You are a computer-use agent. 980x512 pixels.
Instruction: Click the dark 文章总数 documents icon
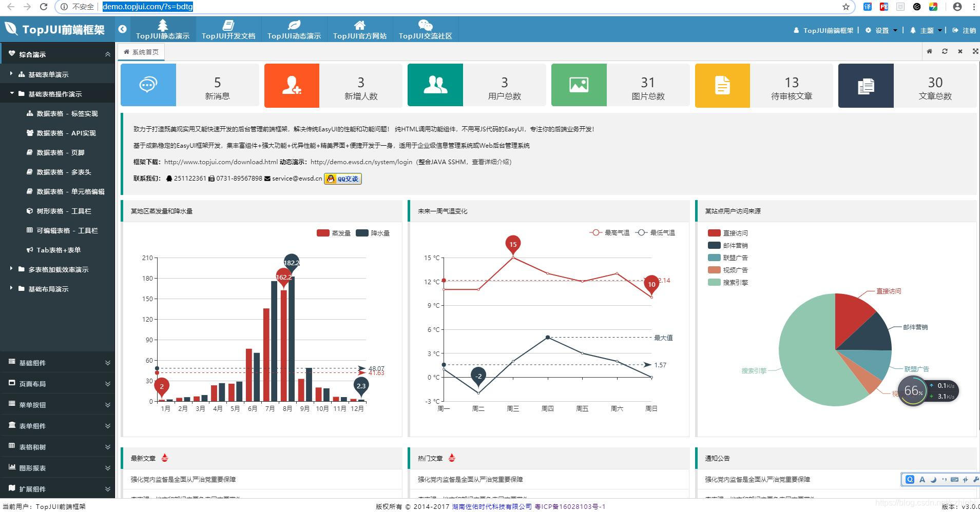pos(866,85)
